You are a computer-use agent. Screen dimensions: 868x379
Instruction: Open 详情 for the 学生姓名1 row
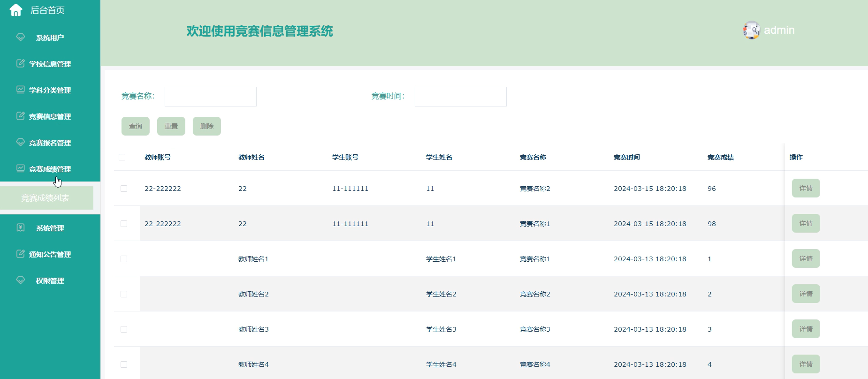[806, 258]
